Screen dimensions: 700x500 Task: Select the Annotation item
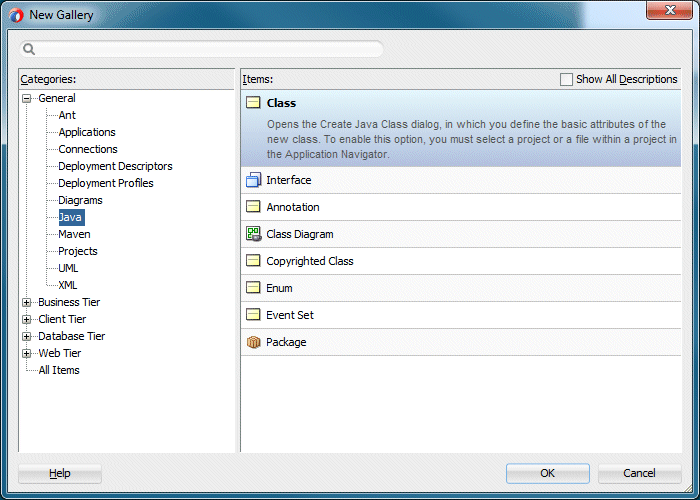click(461, 207)
